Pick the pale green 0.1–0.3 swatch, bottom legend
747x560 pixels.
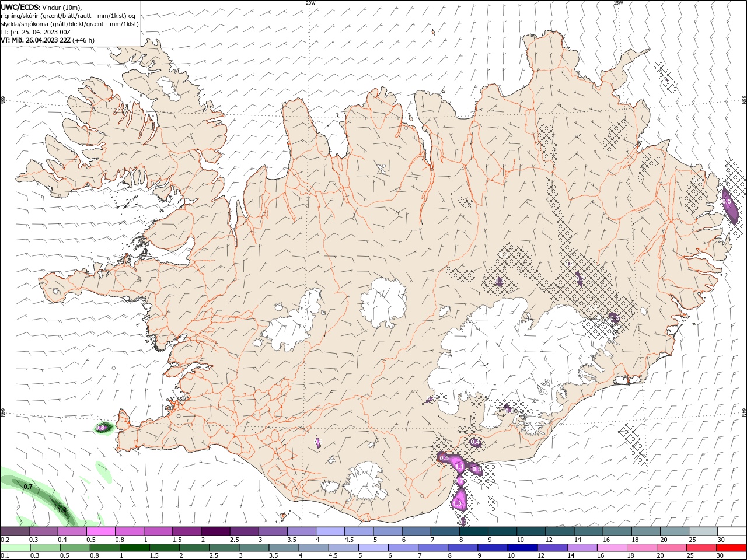(x=16, y=548)
